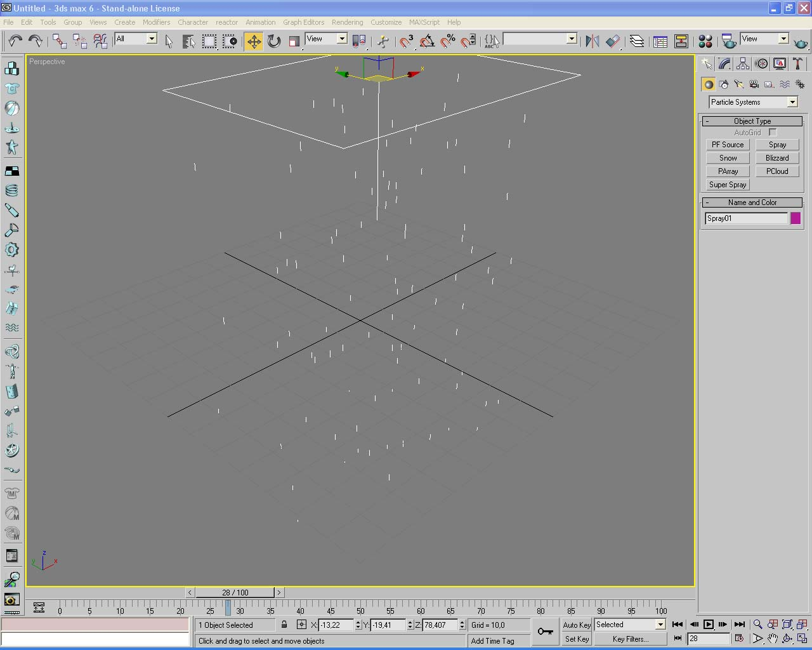Click the Mirror Selected Objects icon
Viewport: 812px width, 650px height.
click(x=593, y=41)
